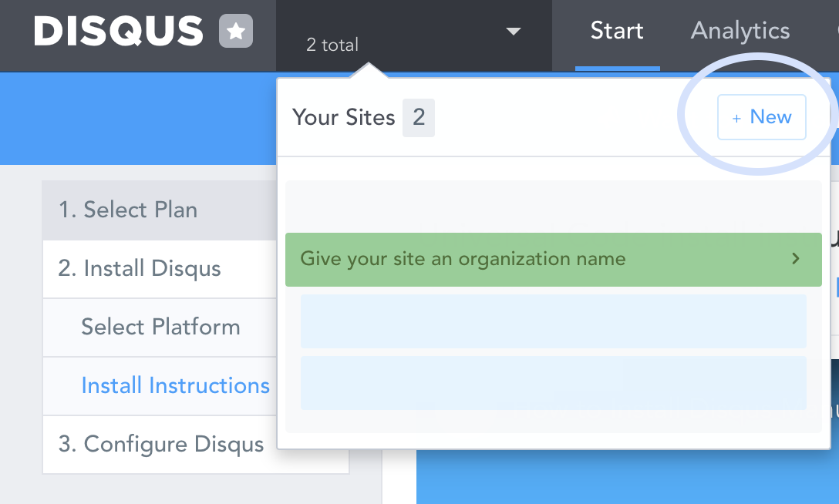Collapse the site selector dropdown arrow
Image resolution: width=839 pixels, height=504 pixels.
tap(513, 32)
